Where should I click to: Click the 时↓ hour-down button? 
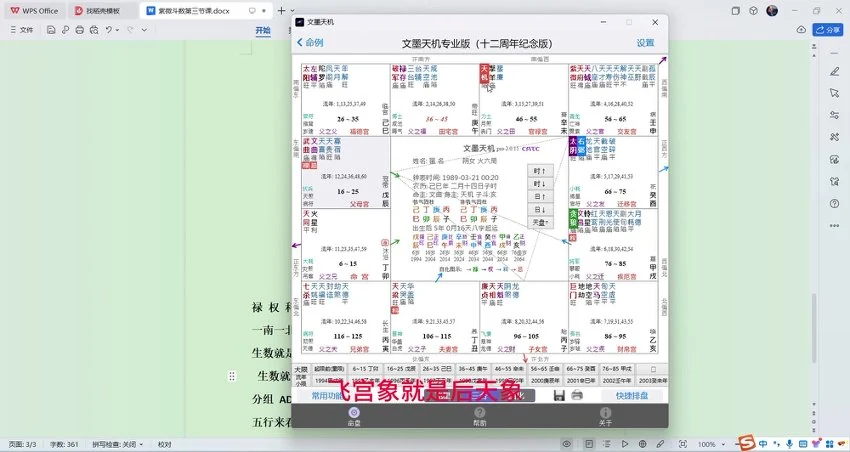click(x=540, y=184)
